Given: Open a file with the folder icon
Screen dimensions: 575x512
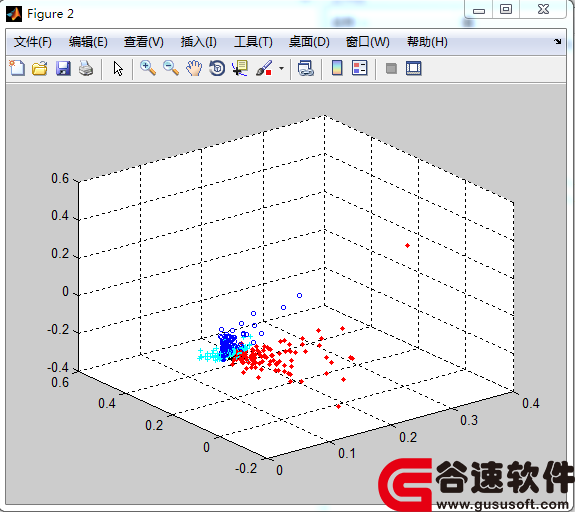Looking at the screenshot, I should pos(40,68).
